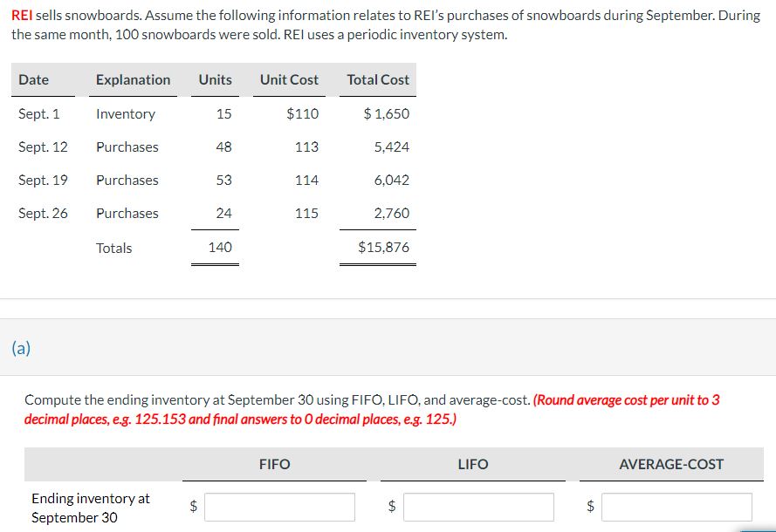Click the Compute the ending inventory instruction
Viewport: 776px width, 532px height.
(278, 400)
